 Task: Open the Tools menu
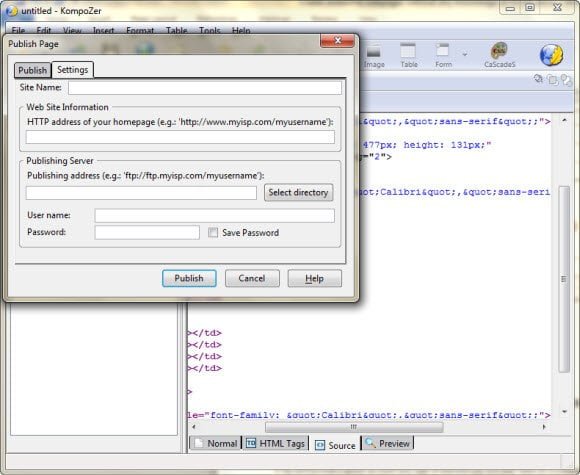pos(210,30)
